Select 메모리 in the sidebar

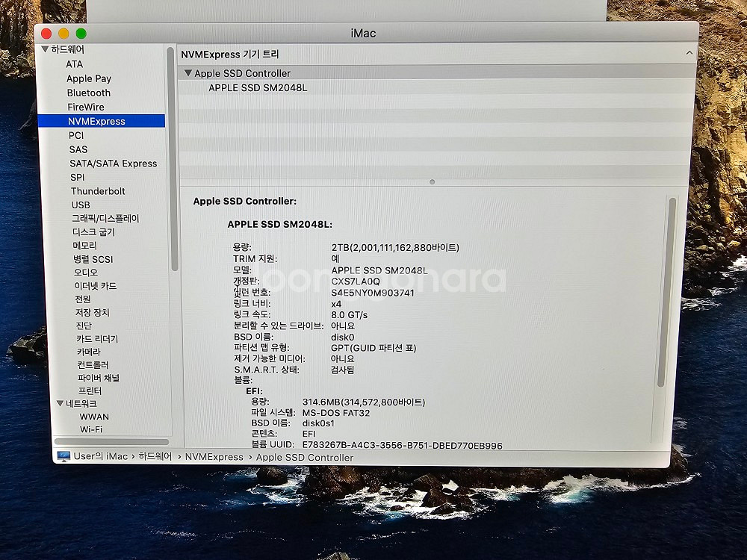point(85,245)
